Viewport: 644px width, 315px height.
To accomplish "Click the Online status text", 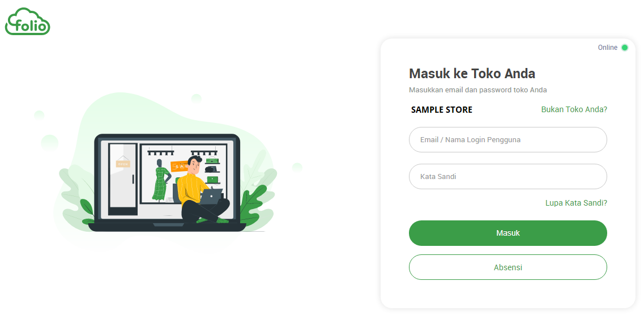I will pyautogui.click(x=607, y=48).
